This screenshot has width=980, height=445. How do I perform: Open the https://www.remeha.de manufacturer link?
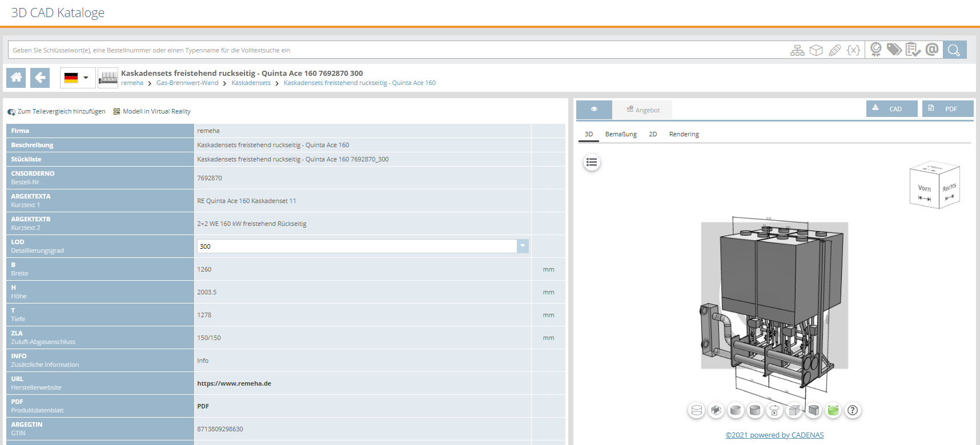click(234, 383)
